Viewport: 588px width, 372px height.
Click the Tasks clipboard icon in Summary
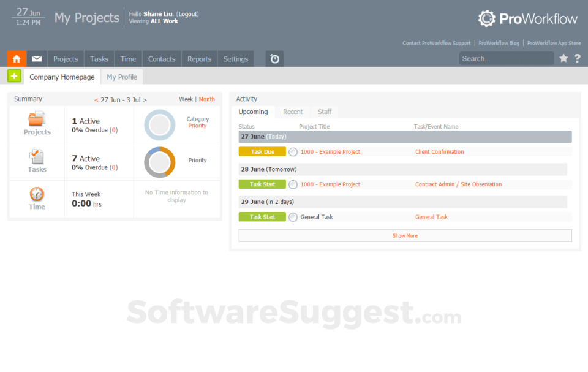click(37, 157)
